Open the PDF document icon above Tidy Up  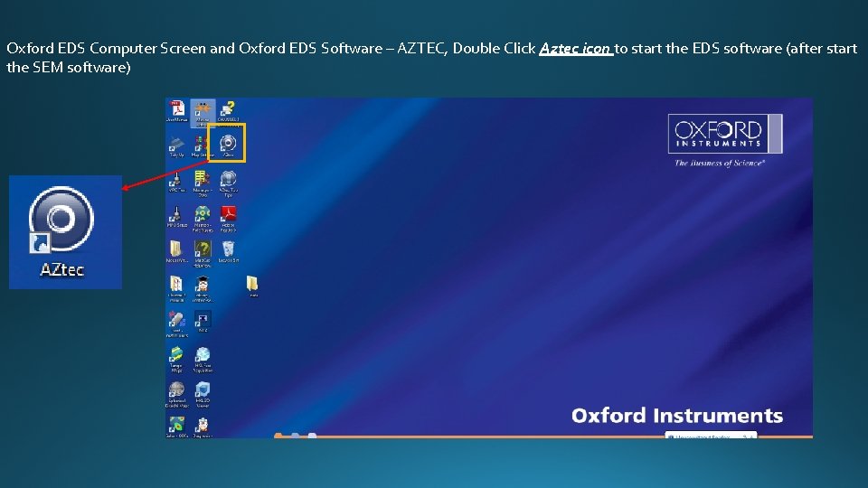[x=177, y=109]
